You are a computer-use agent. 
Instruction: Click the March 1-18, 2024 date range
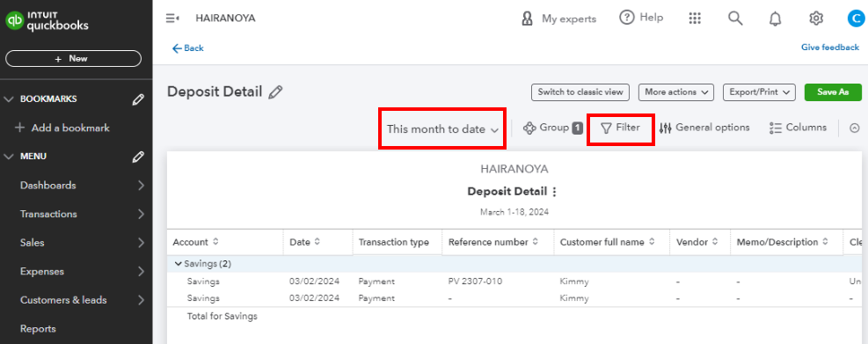coord(514,212)
